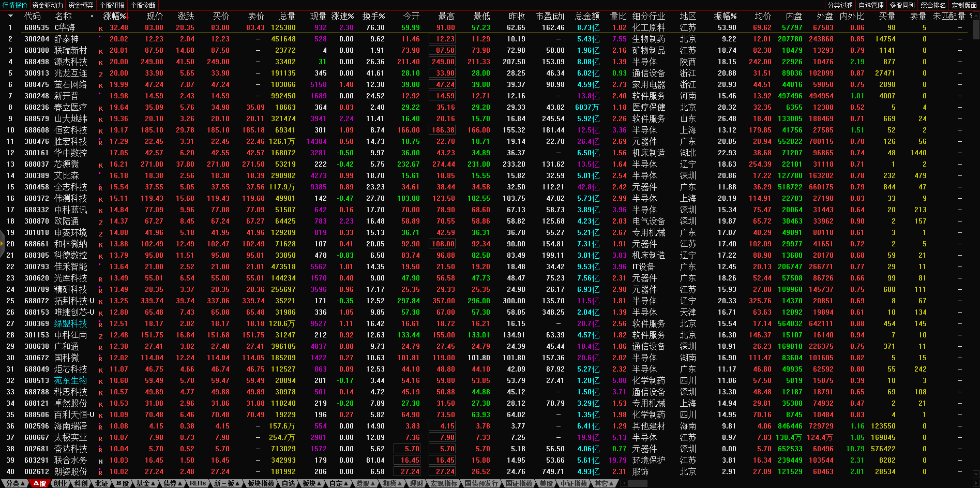Click the N marker beside 联合水务

pyautogui.click(x=100, y=461)
